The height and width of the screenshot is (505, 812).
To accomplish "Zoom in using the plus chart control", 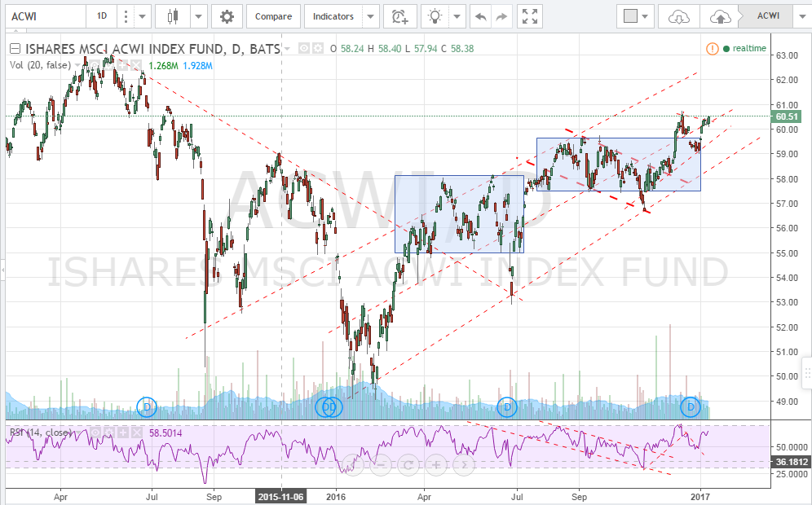I will point(436,464).
